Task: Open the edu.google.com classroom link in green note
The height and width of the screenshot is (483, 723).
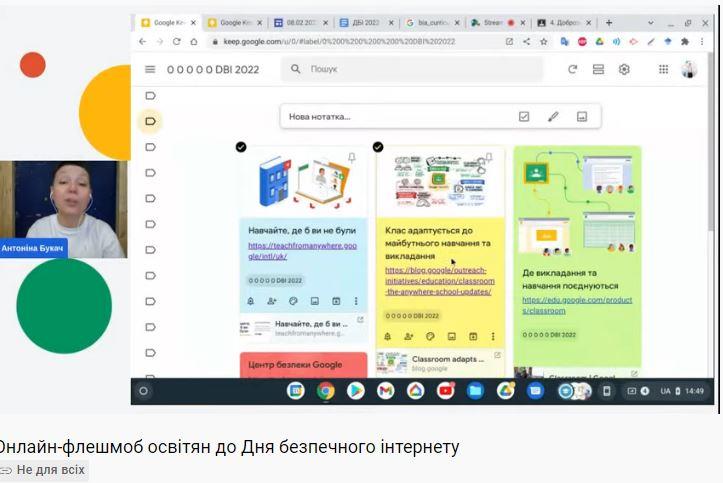Action: [x=577, y=305]
